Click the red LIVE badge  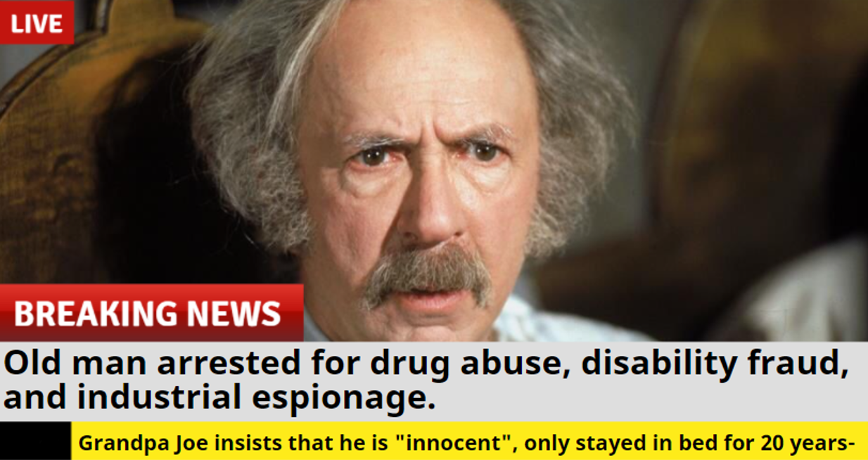37,23
